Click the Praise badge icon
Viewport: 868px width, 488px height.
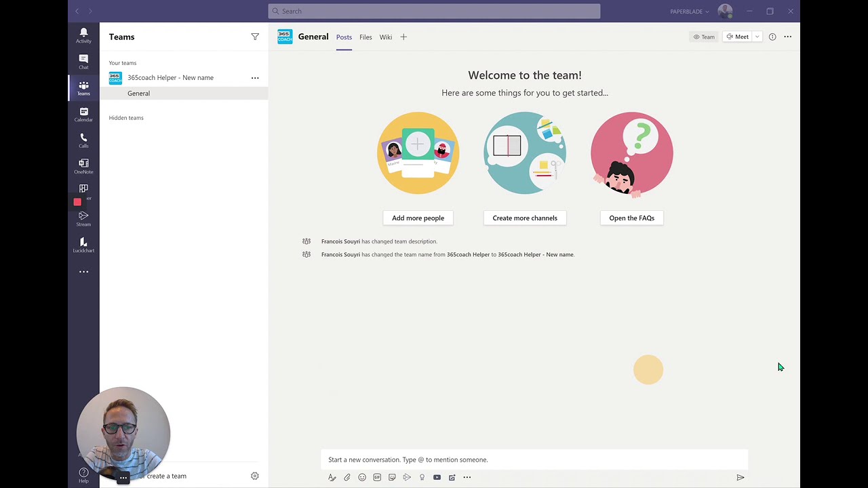point(422,477)
